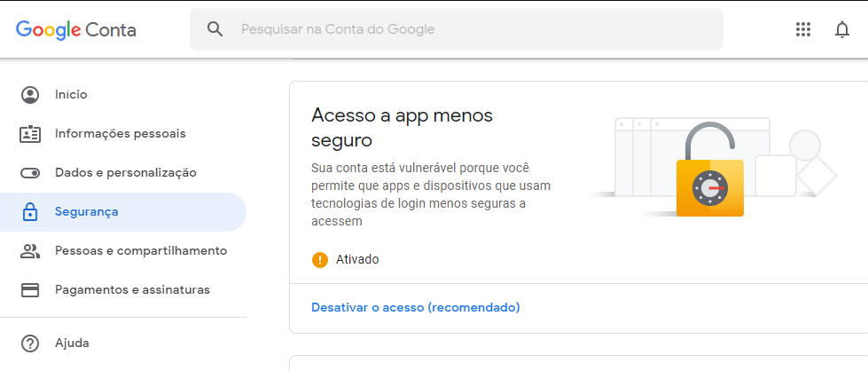Click the orange warning Ativado status icon
Image resolution: width=868 pixels, height=371 pixels.
320,259
